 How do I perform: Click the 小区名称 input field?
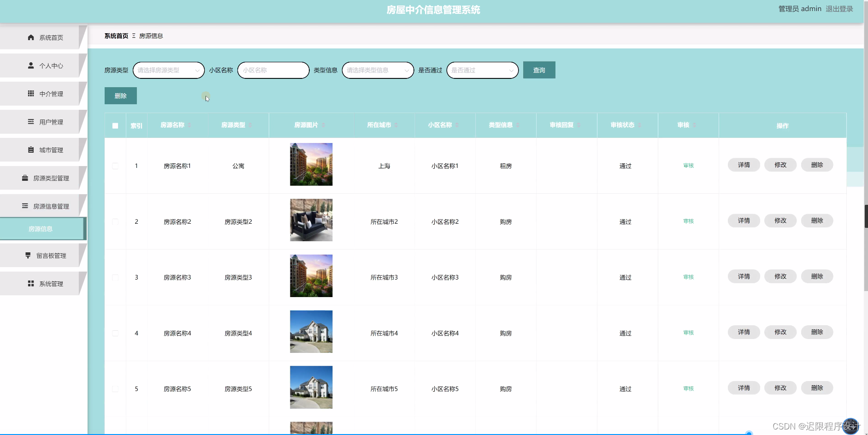(273, 70)
